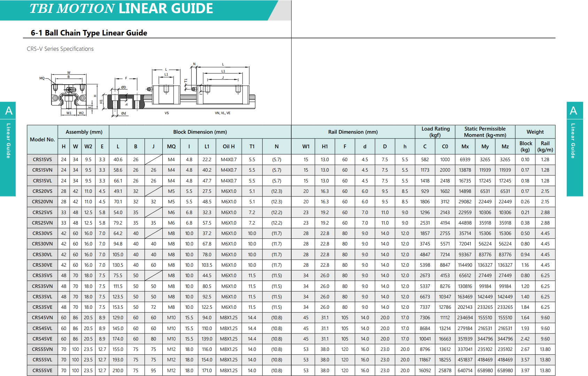Click the 'Rail Dimension (mm)' group header
This screenshot has height=376, width=588.
(x=353, y=132)
